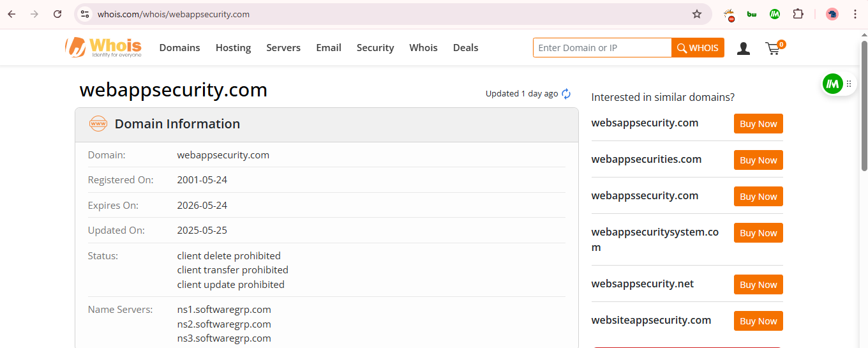This screenshot has height=348, width=868.
Task: Click the browser back arrow
Action: (11, 14)
